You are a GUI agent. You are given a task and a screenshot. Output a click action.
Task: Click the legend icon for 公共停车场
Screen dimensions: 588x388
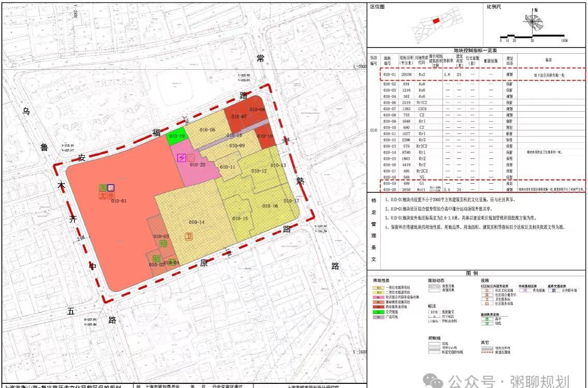[554, 291]
